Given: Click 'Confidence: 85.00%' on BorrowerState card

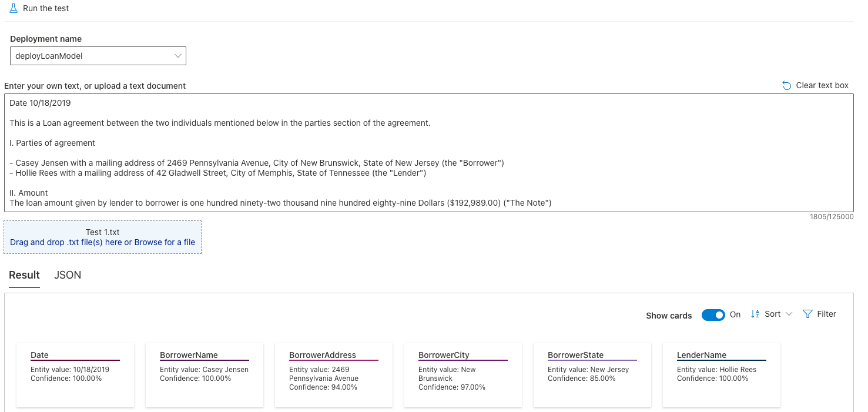Looking at the screenshot, I should 581,378.
